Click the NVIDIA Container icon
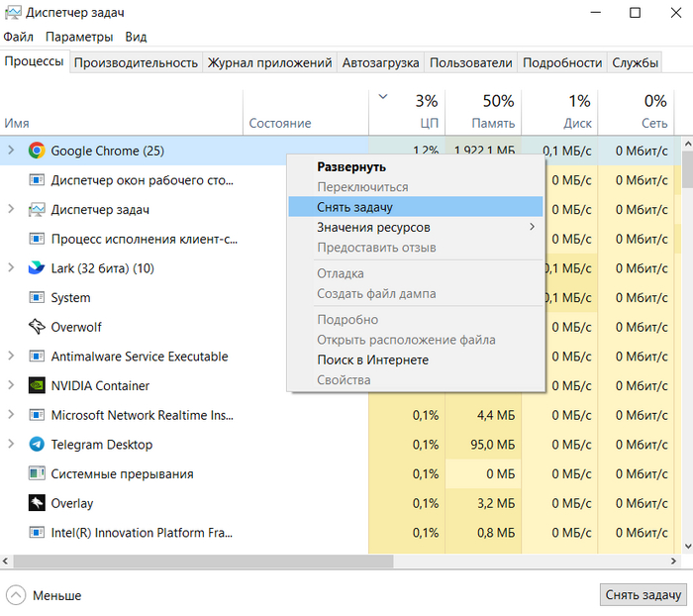The image size is (693, 616). point(37,386)
